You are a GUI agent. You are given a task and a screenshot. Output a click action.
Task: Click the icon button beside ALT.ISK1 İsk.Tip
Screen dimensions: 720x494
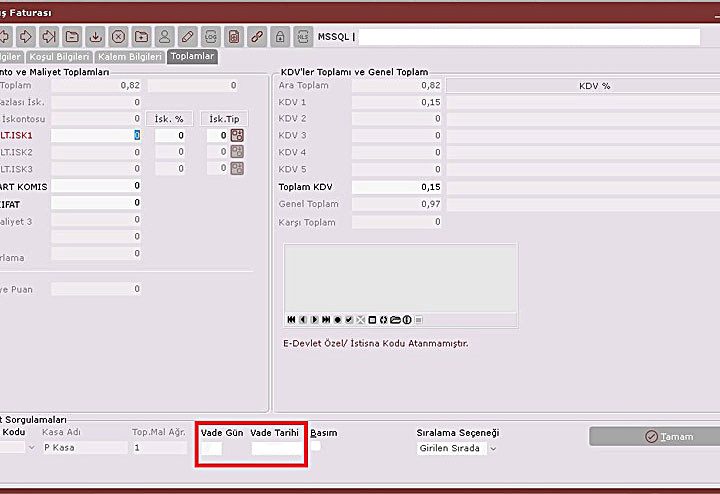[x=237, y=135]
